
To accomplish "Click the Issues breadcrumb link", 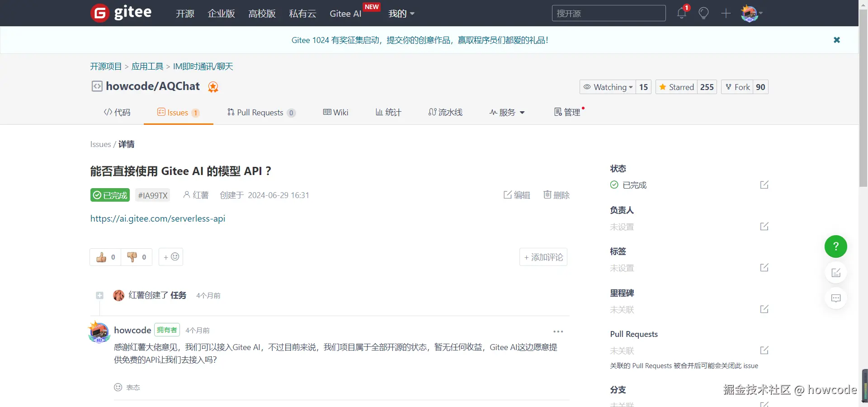I will (x=100, y=144).
